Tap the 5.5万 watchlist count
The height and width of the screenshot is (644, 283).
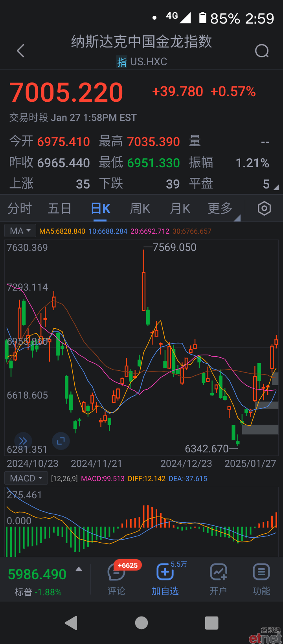179,564
